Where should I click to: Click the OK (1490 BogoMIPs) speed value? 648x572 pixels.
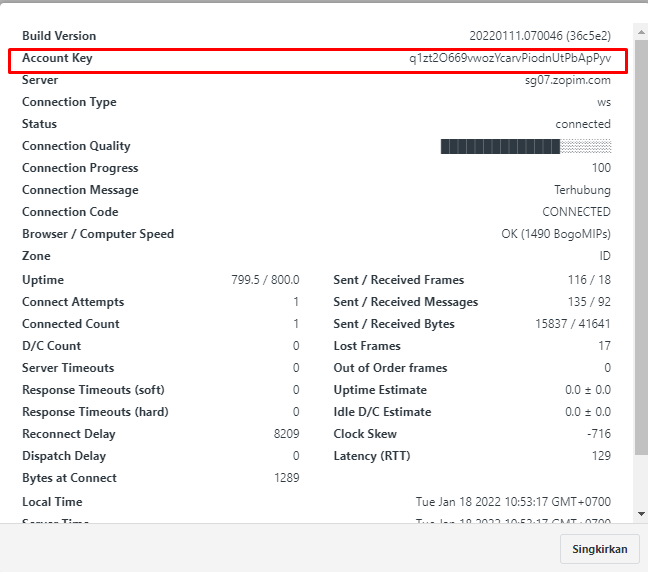tap(556, 234)
